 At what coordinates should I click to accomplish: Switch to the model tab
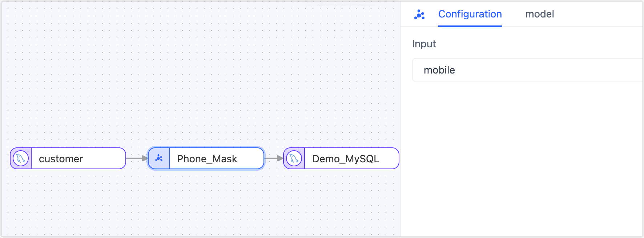pyautogui.click(x=539, y=14)
